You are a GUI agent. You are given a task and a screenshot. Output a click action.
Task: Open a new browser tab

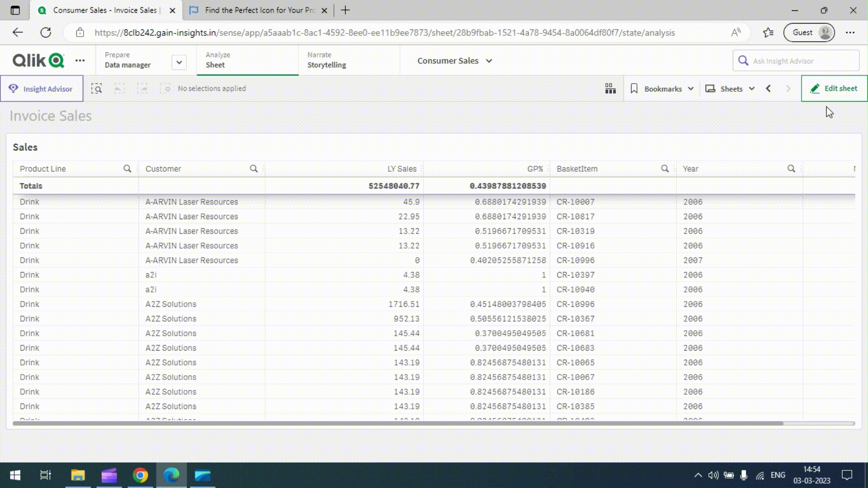(x=345, y=10)
